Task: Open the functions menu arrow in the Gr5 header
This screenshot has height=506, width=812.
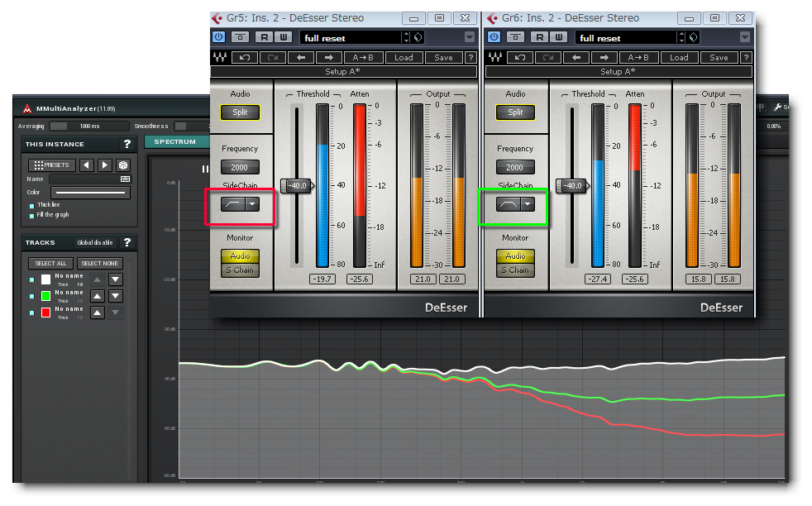Action: coord(470,37)
